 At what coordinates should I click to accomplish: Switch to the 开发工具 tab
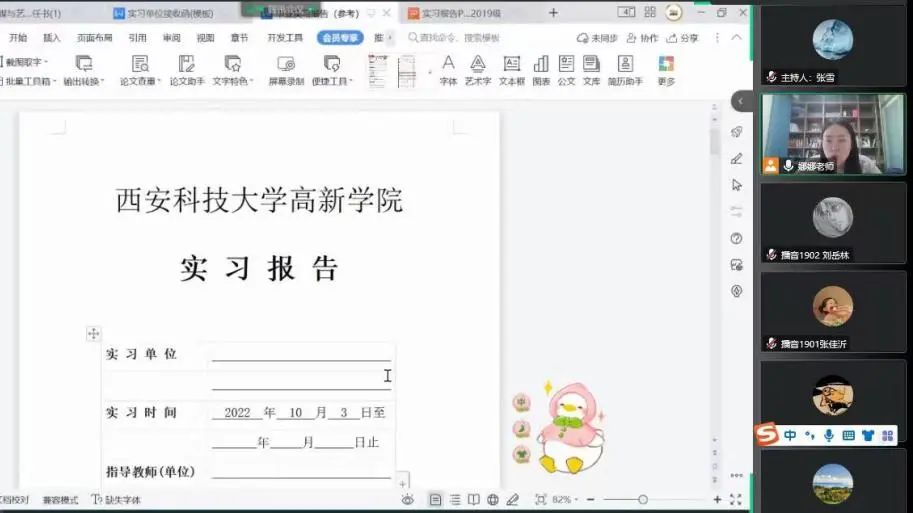[x=285, y=38]
